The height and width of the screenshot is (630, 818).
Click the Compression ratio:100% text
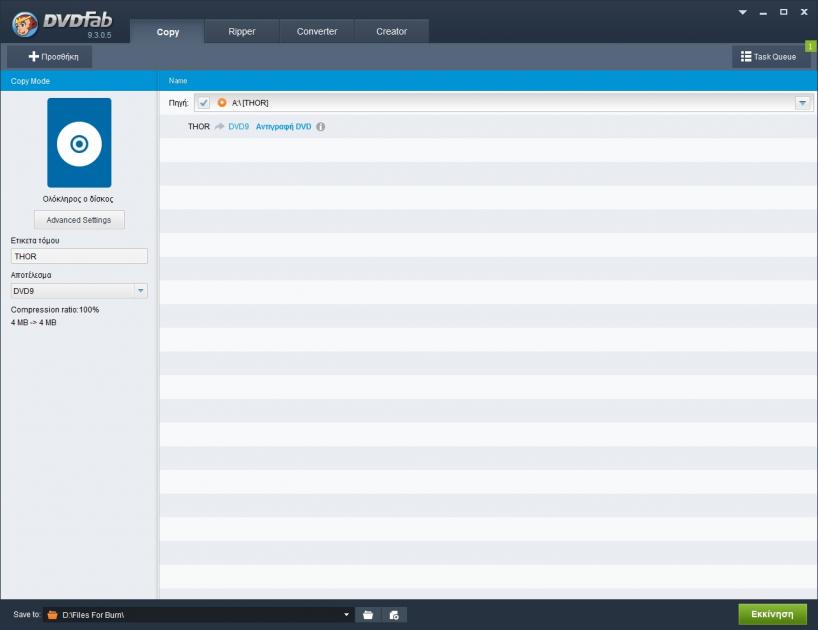click(x=55, y=309)
